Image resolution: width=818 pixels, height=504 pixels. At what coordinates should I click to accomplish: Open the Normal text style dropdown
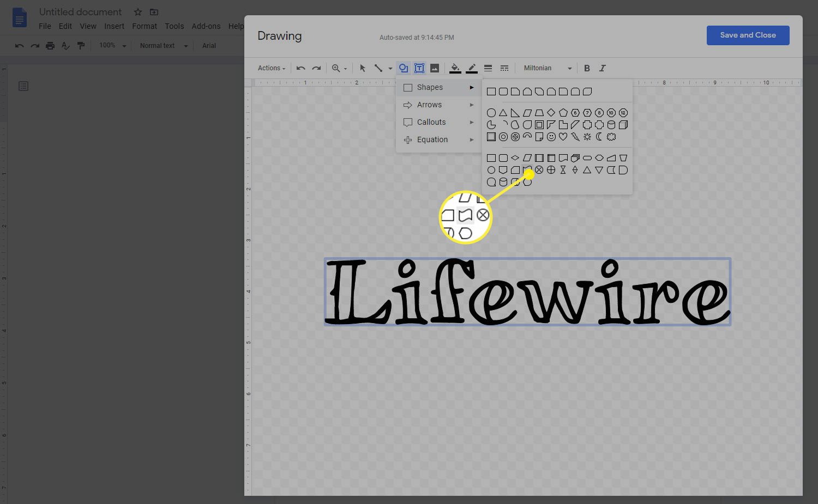click(x=164, y=46)
